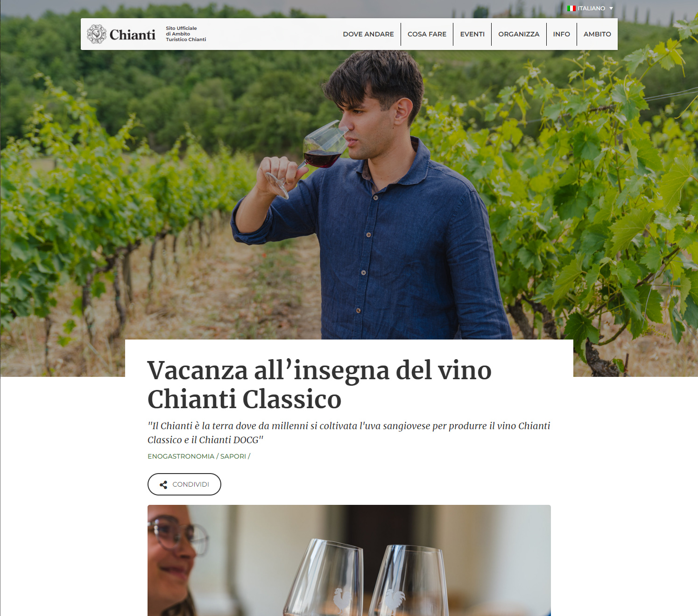The width and height of the screenshot is (698, 616).
Task: Open the ORGANIZZA menu
Action: coord(519,34)
